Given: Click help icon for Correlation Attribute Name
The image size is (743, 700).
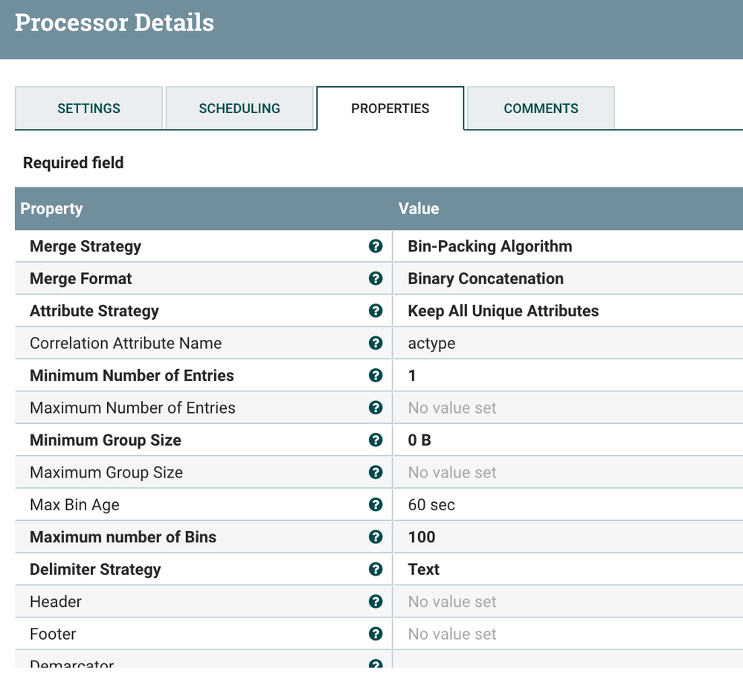Looking at the screenshot, I should 376,343.
